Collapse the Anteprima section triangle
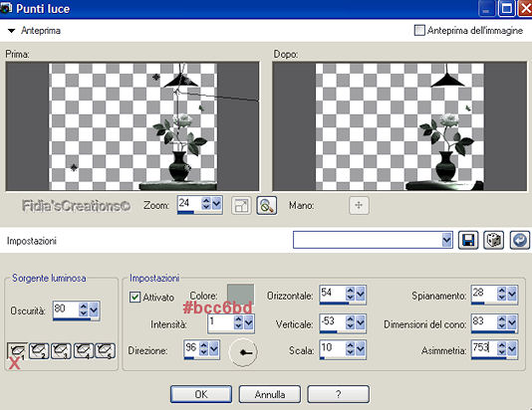The height and width of the screenshot is (410, 532). [x=12, y=31]
